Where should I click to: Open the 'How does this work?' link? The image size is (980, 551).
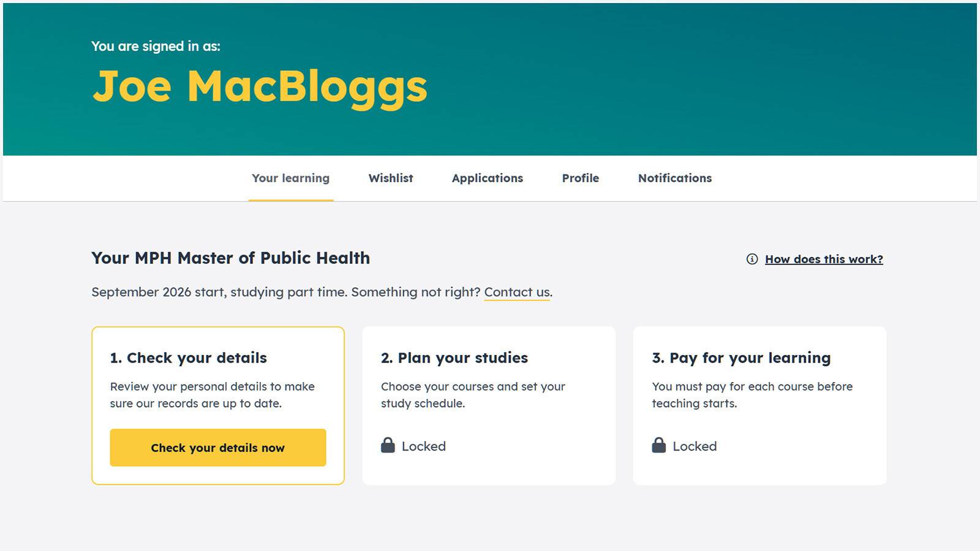(x=824, y=259)
